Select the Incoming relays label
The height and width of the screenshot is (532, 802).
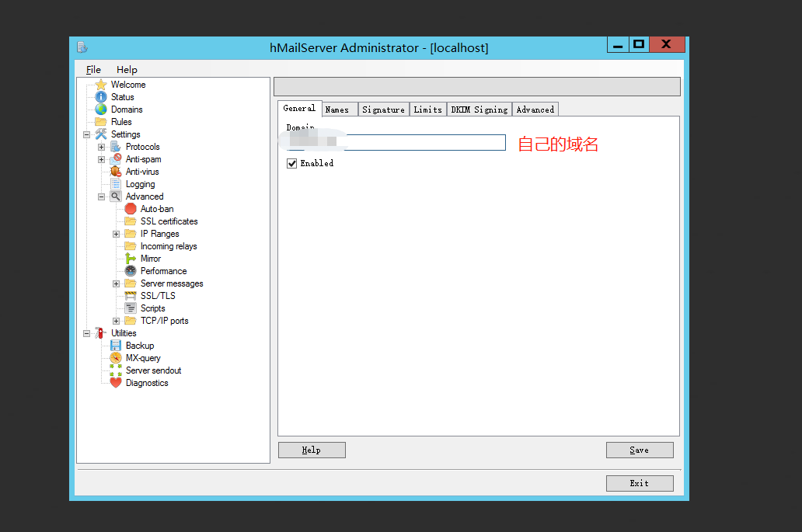point(169,246)
